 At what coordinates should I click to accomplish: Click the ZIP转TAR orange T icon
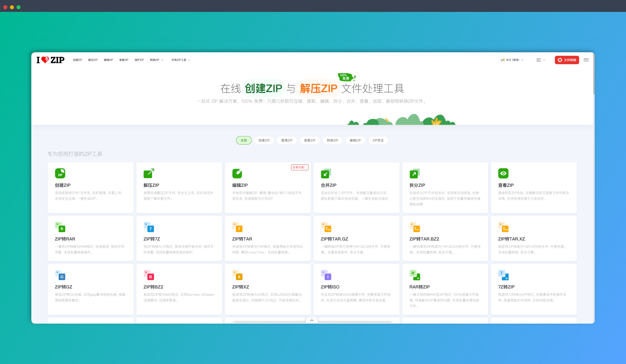click(237, 227)
